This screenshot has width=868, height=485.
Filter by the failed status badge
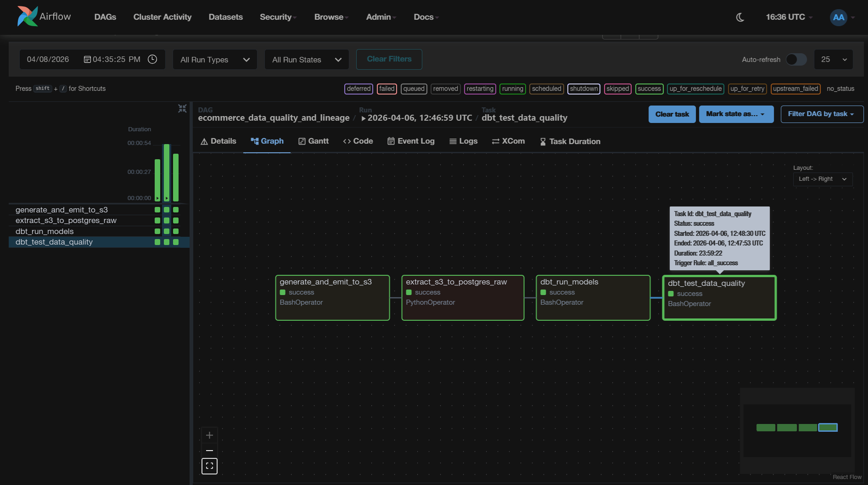[x=387, y=89]
